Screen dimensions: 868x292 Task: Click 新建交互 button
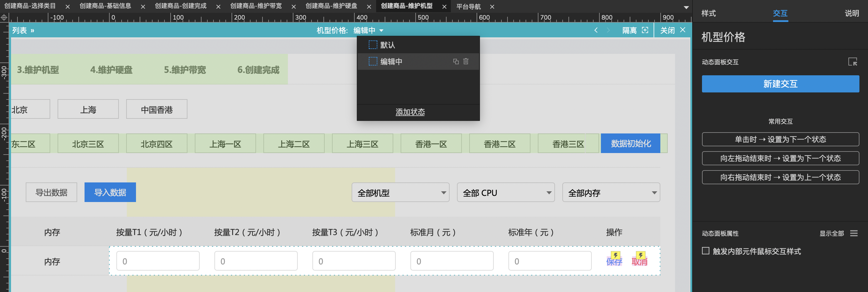[x=780, y=84]
